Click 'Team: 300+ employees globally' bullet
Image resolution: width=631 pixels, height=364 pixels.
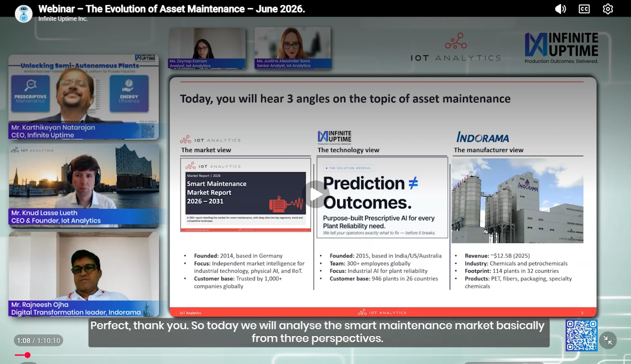tap(370, 263)
